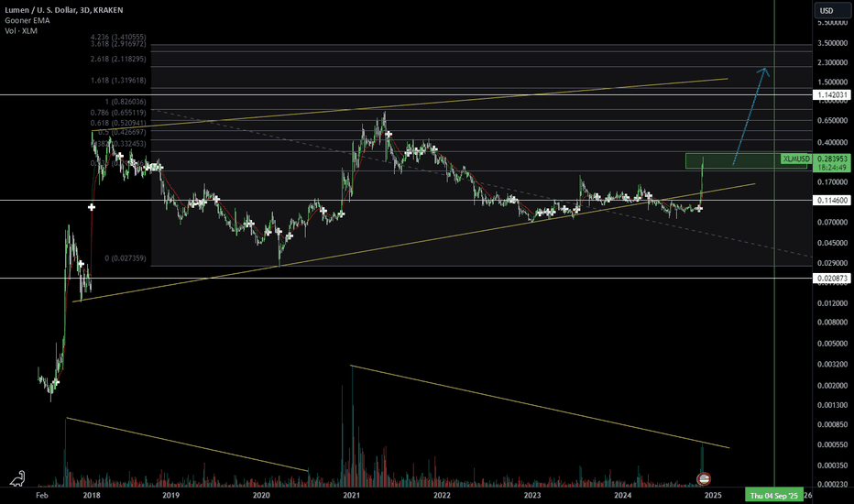
Task: Select the 2.618 (2.118295) Fibonacci label
Action: [118, 59]
